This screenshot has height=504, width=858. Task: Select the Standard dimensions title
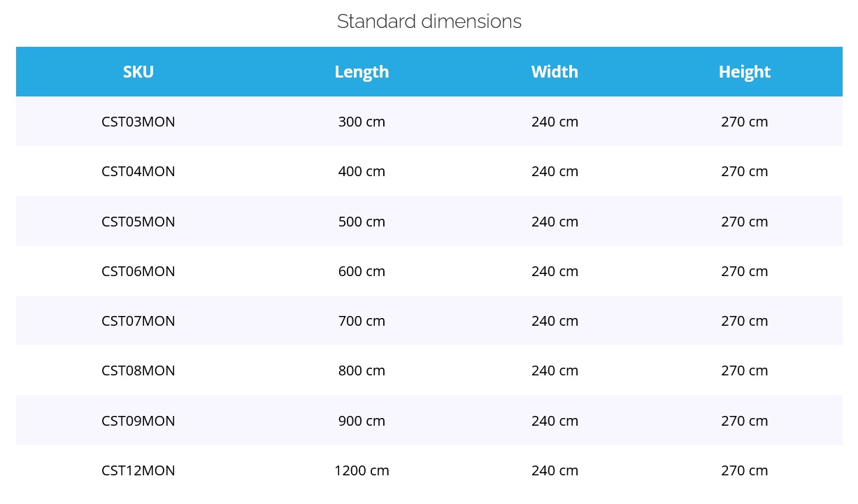tap(429, 22)
